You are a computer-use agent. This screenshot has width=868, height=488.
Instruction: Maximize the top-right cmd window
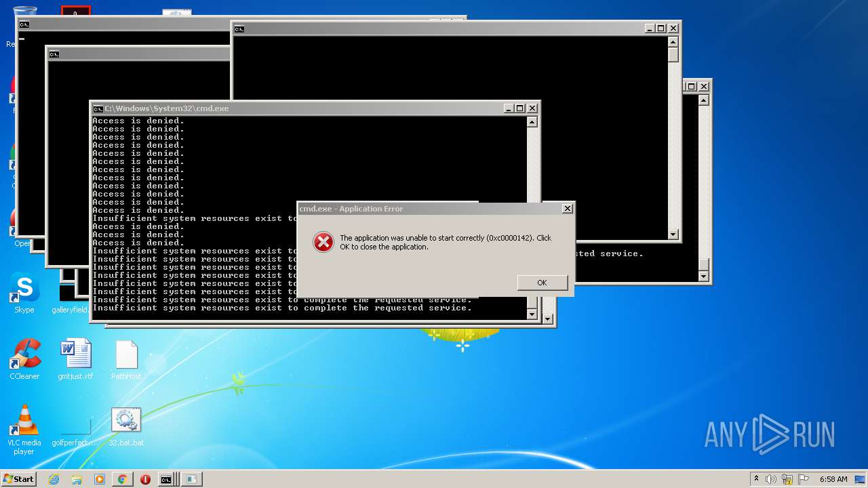(660, 28)
